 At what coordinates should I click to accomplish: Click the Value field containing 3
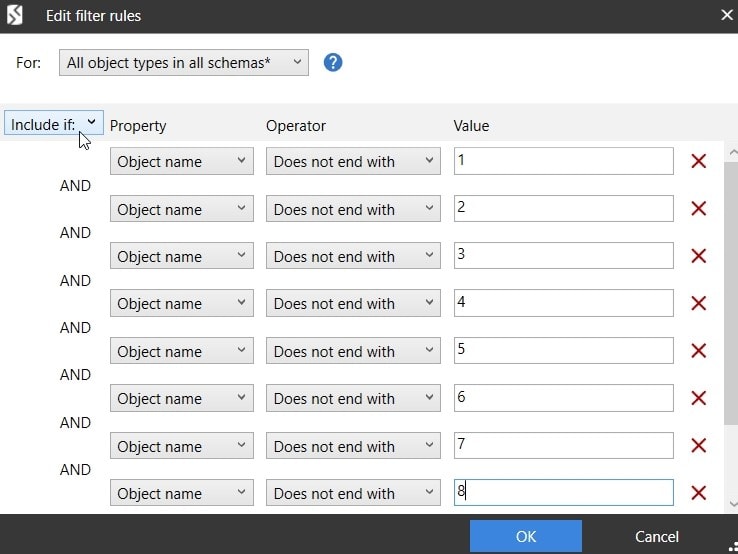point(563,256)
